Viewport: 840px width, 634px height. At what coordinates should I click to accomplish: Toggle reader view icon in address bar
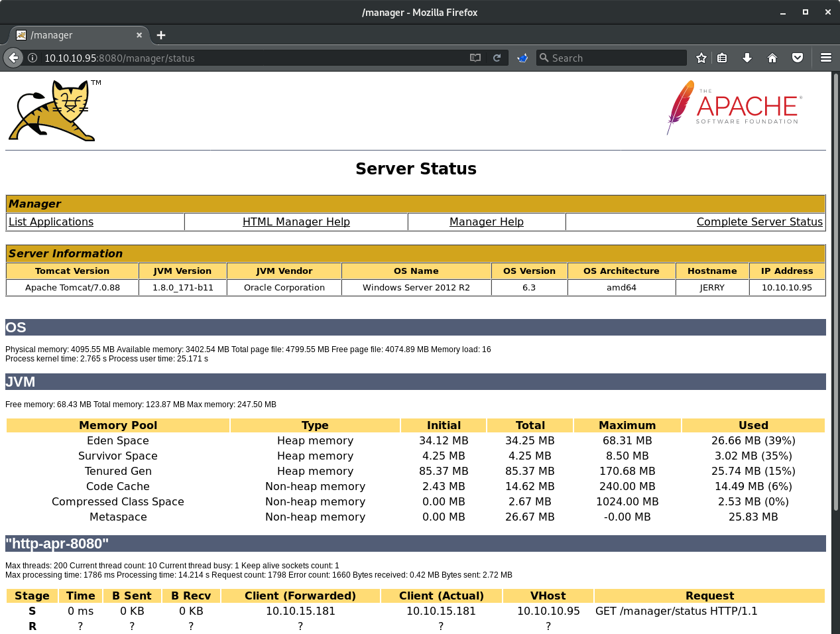tap(475, 58)
